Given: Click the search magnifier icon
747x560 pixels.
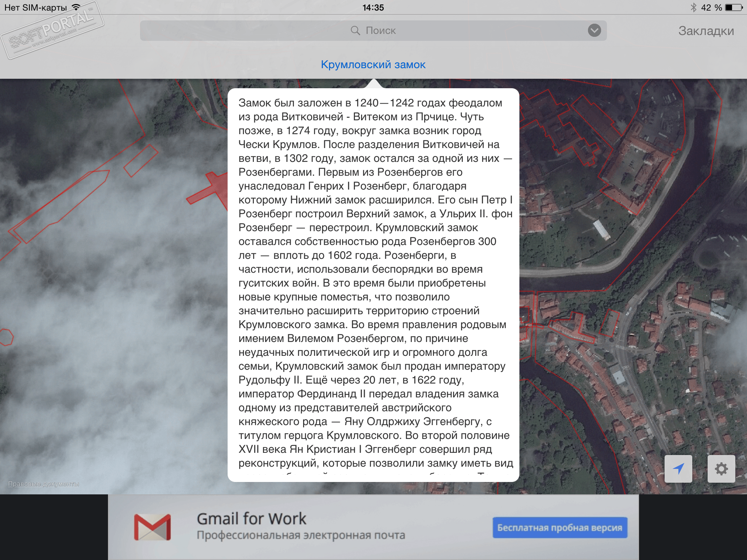Looking at the screenshot, I should (x=355, y=30).
